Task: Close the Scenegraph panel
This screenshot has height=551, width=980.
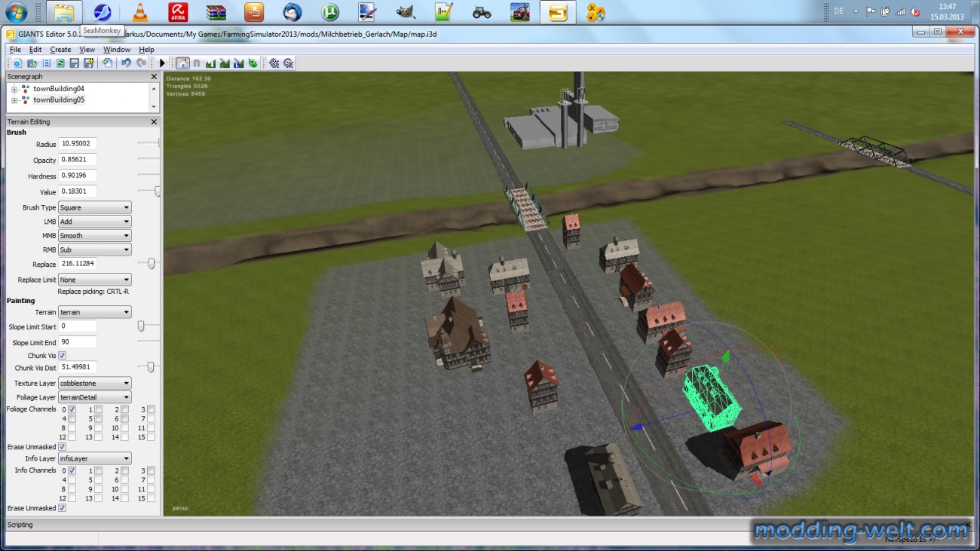Action: pos(154,77)
